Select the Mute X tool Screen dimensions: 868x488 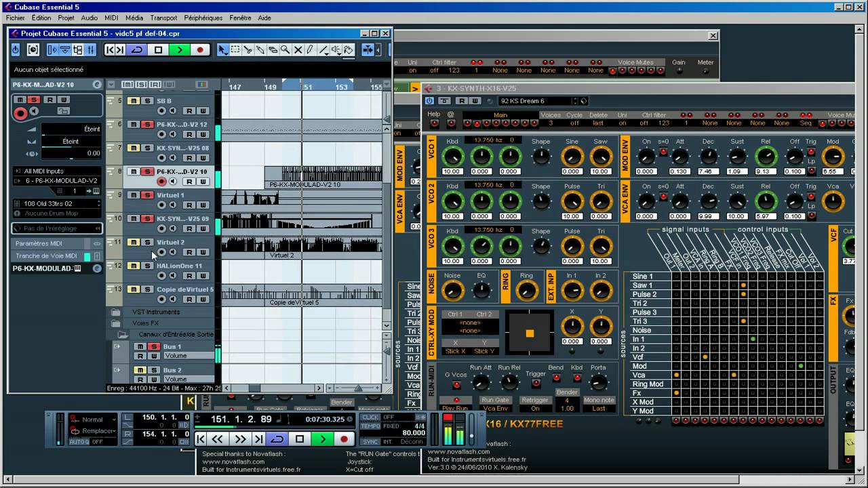coord(298,49)
